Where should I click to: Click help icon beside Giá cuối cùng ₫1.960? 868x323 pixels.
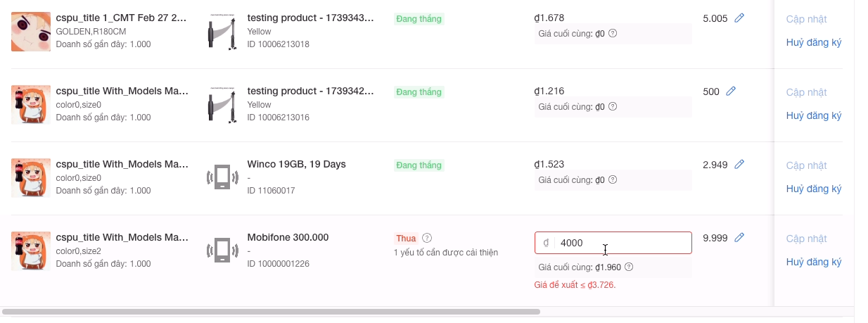629,267
